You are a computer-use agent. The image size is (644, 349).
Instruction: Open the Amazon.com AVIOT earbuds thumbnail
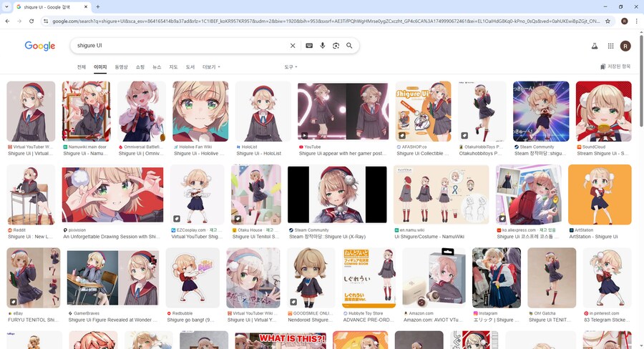pyautogui.click(x=434, y=278)
